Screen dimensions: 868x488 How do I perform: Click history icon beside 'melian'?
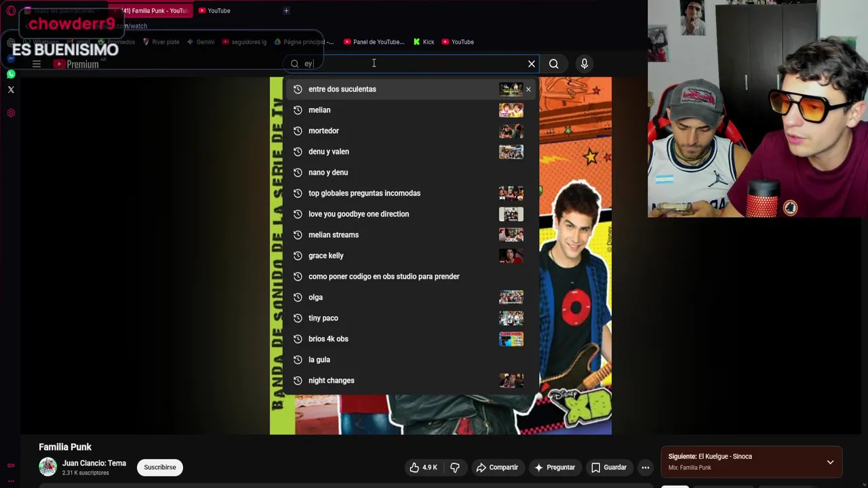coord(298,110)
